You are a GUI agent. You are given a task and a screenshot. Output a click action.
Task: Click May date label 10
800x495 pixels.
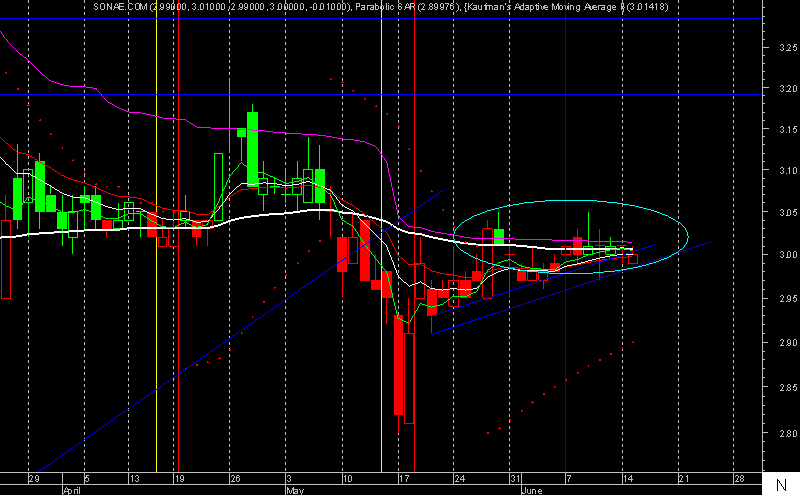[347, 479]
